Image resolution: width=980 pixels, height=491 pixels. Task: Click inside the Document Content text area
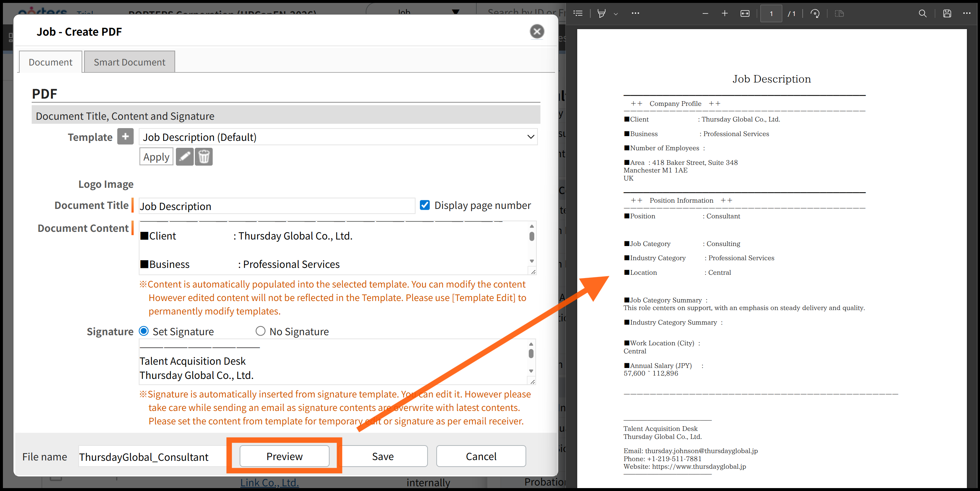333,248
